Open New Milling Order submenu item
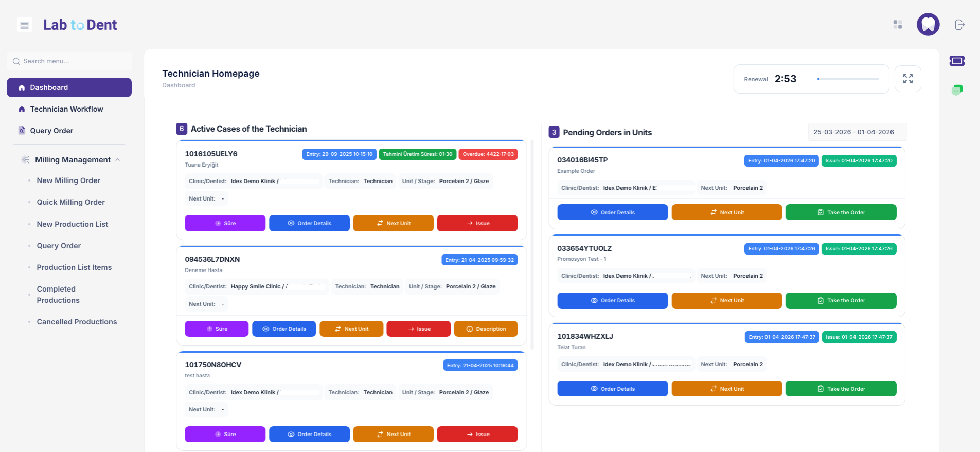This screenshot has height=452, width=980. (68, 180)
